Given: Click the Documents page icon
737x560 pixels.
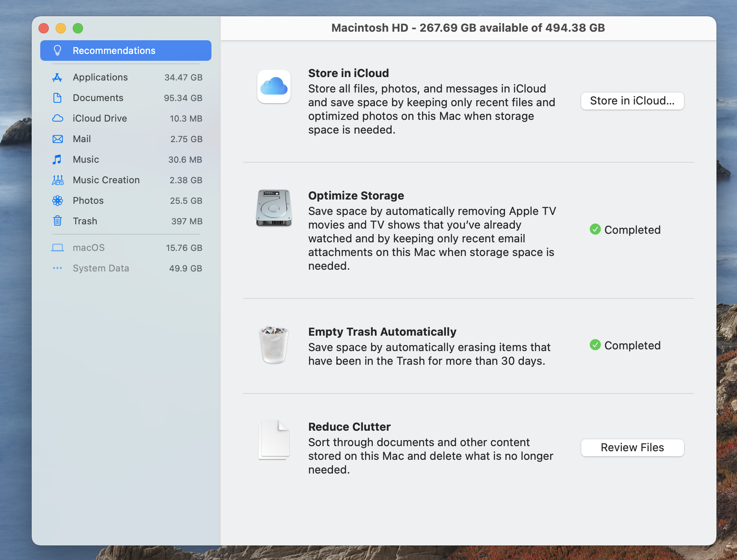Looking at the screenshot, I should point(57,98).
